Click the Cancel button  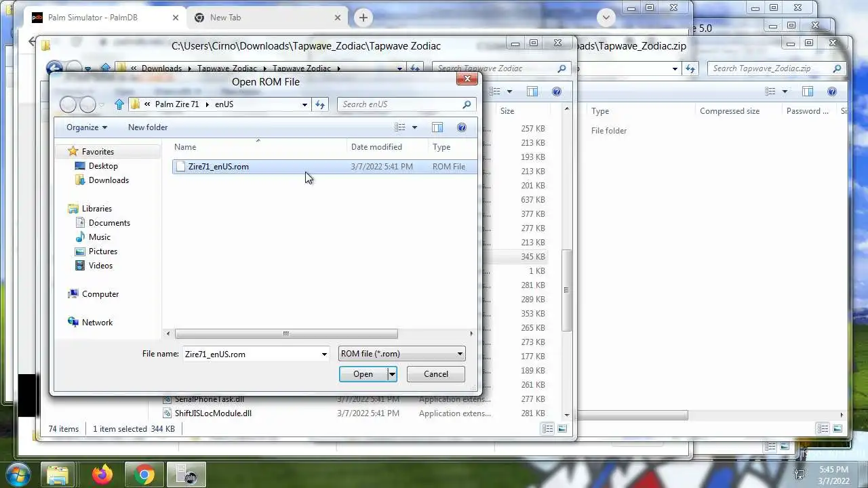(436, 374)
